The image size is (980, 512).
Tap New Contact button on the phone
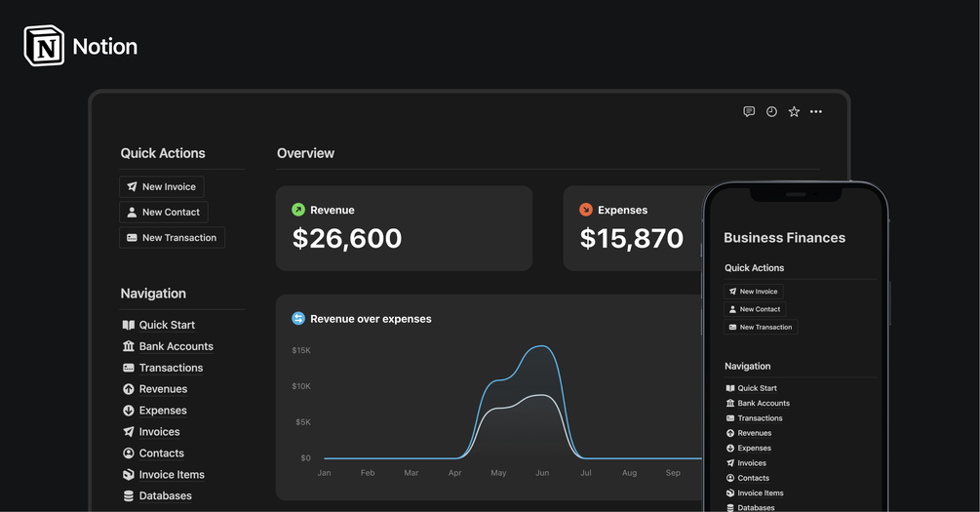tap(755, 309)
